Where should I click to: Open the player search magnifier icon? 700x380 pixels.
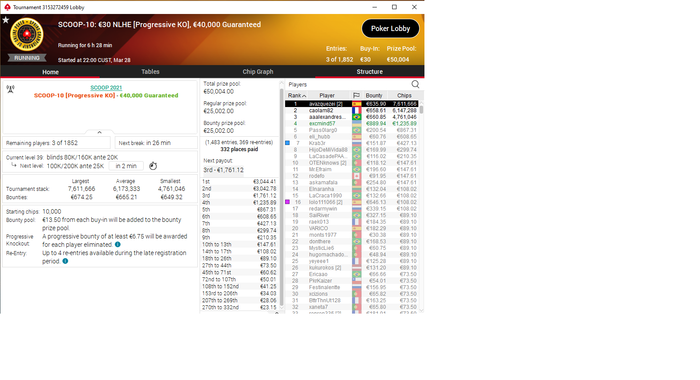[415, 84]
